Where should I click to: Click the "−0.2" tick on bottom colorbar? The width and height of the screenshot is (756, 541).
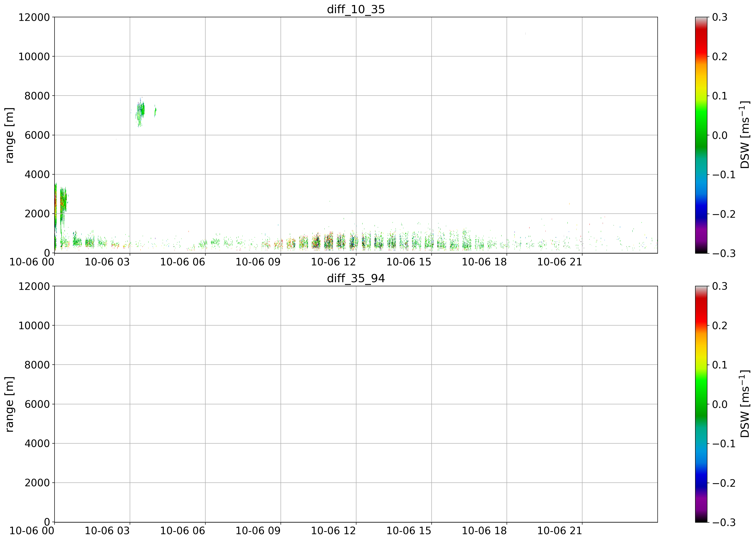coord(724,483)
